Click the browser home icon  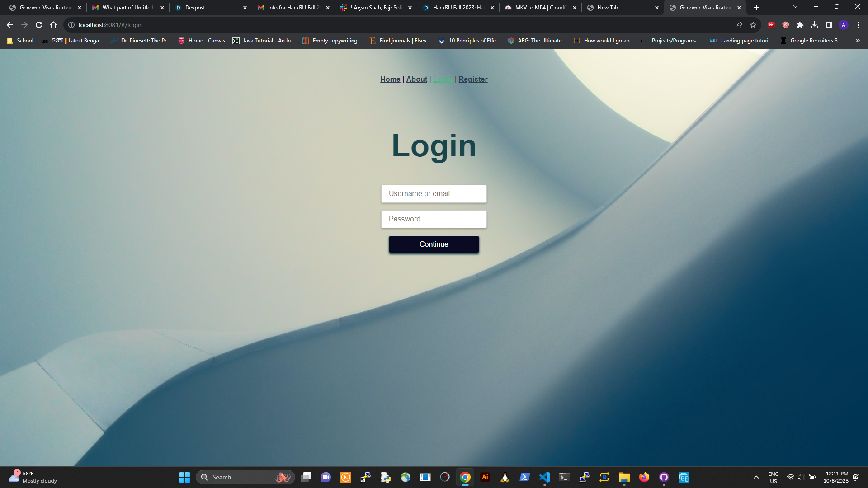coord(53,25)
